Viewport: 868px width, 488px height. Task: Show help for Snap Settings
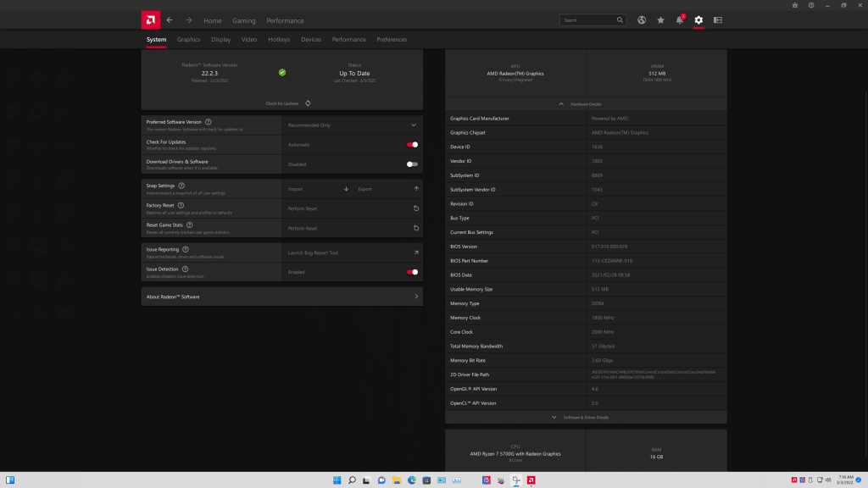point(181,186)
